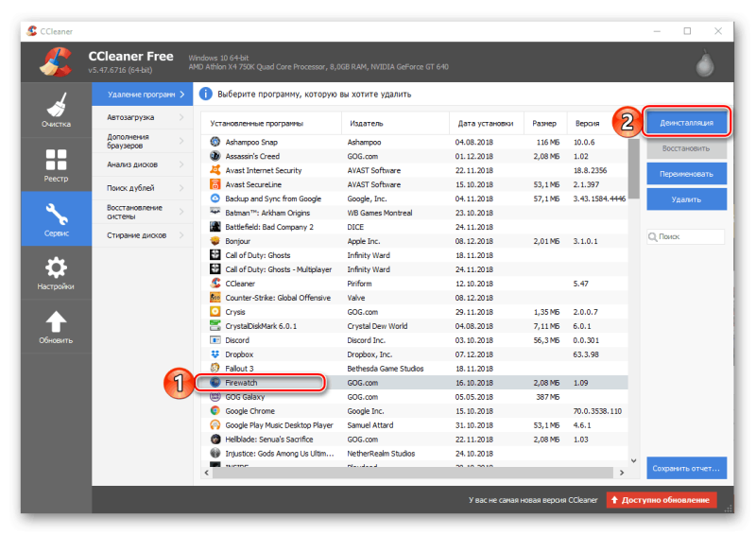The width and height of the screenshot is (756, 535).
Task: Click the Hellblade Senua's Sacrifice icon
Action: point(215,439)
